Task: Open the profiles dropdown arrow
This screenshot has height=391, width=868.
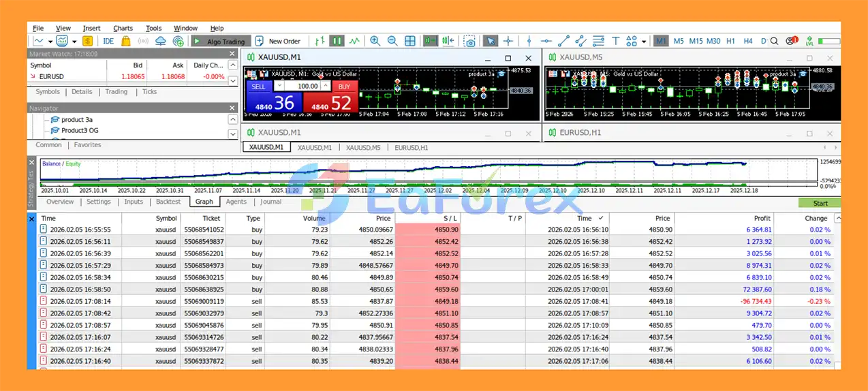Action: [x=74, y=42]
